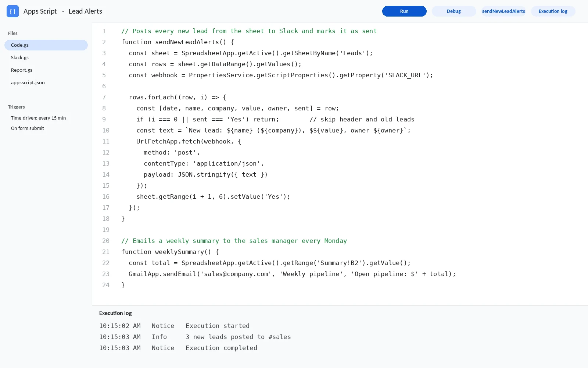Click the Apps Script title text
588x368 pixels.
click(40, 11)
